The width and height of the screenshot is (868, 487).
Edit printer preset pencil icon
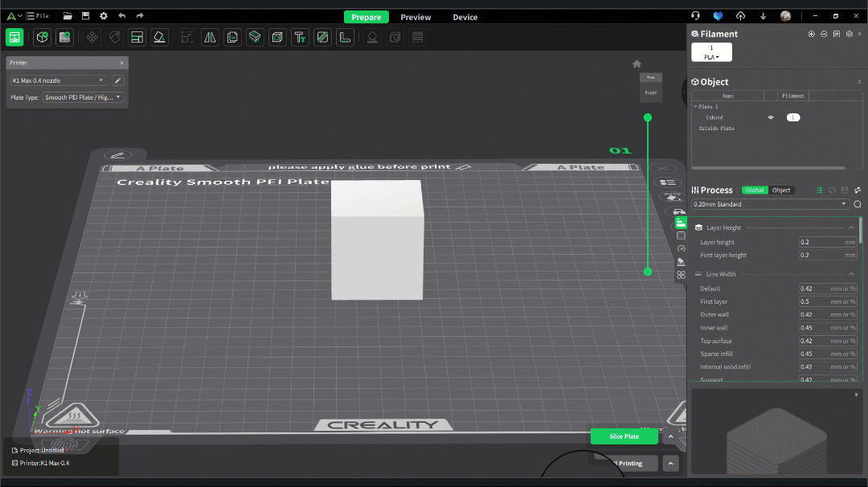(117, 80)
